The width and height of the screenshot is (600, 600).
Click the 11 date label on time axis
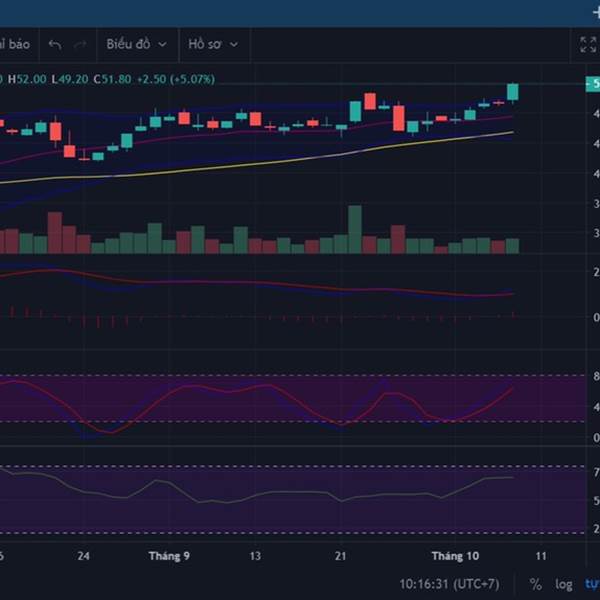[541, 556]
